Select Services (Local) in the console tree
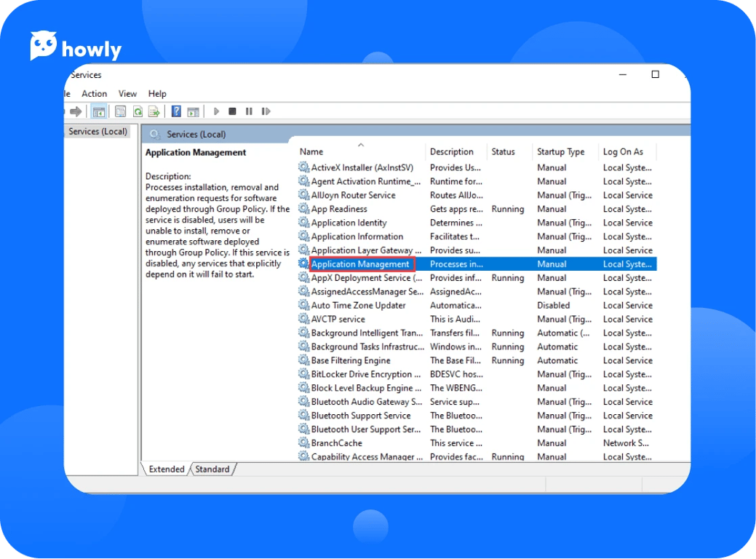Image resolution: width=756 pixels, height=559 pixels. click(x=98, y=132)
